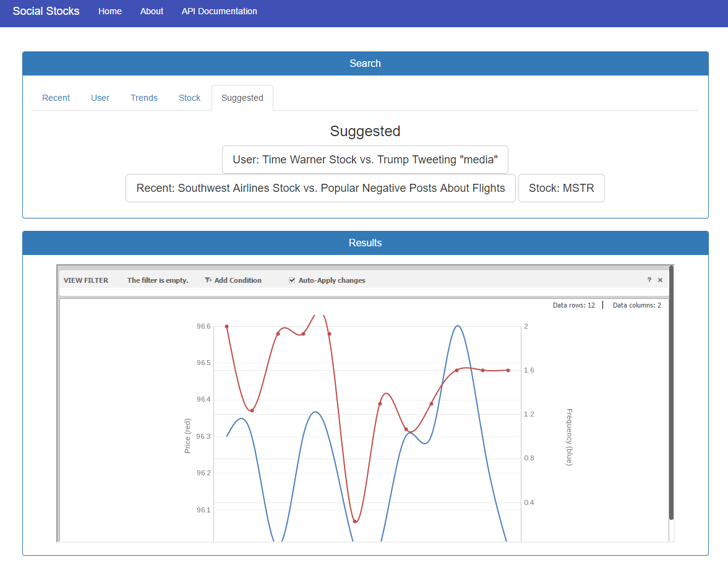Expand the Search panel header
The image size is (728, 578).
point(365,63)
